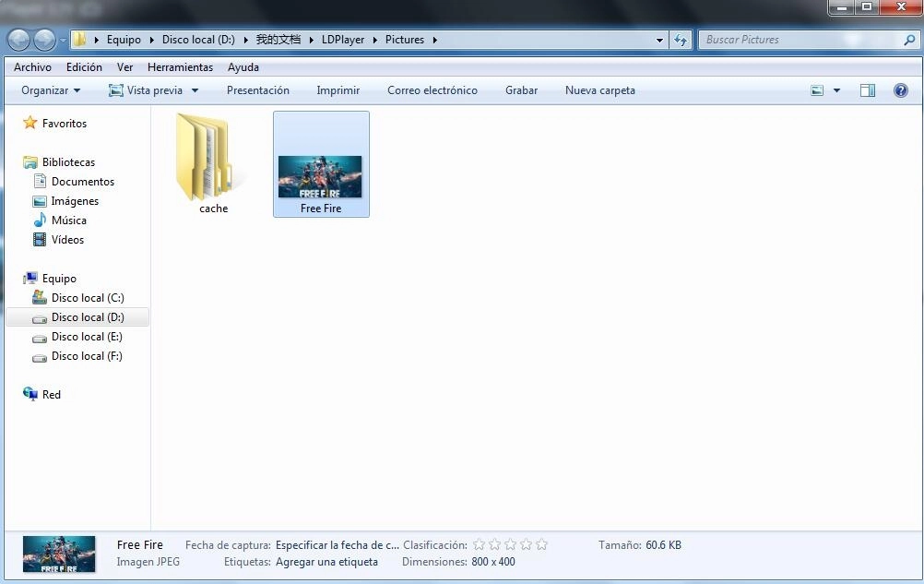Click the Dimensiones value 800 x 400
The height and width of the screenshot is (584, 924).
pos(493,562)
